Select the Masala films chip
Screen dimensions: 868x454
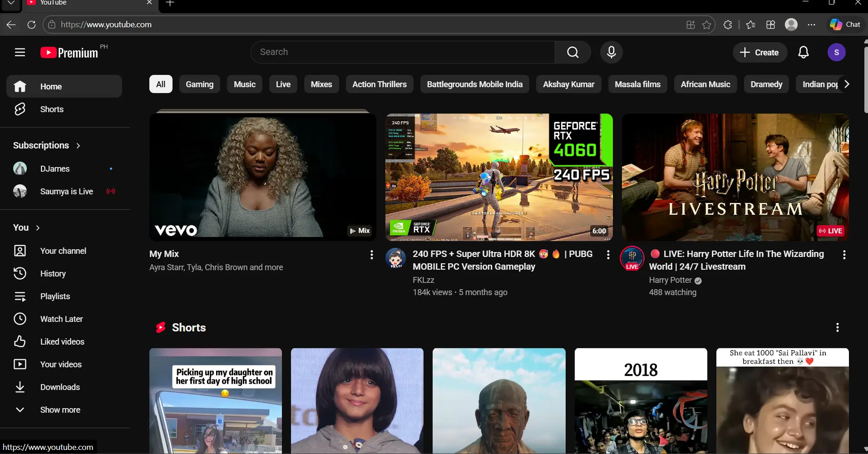coord(637,84)
